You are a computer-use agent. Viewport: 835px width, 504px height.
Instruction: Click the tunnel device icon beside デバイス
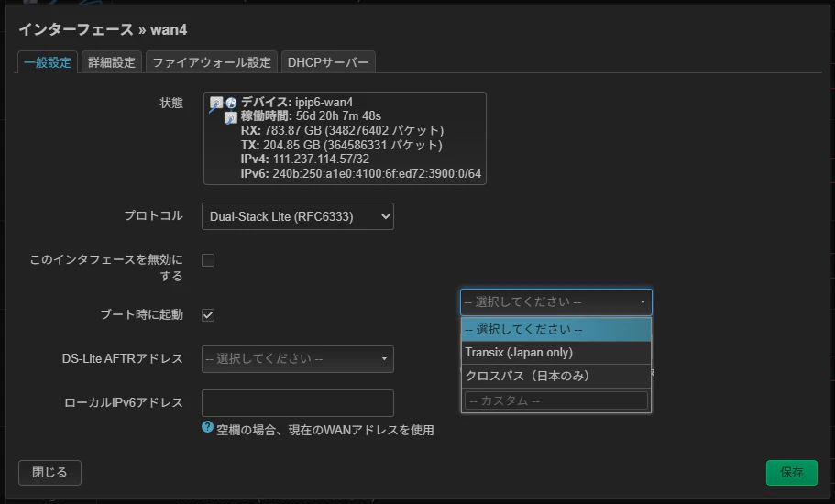pos(215,104)
